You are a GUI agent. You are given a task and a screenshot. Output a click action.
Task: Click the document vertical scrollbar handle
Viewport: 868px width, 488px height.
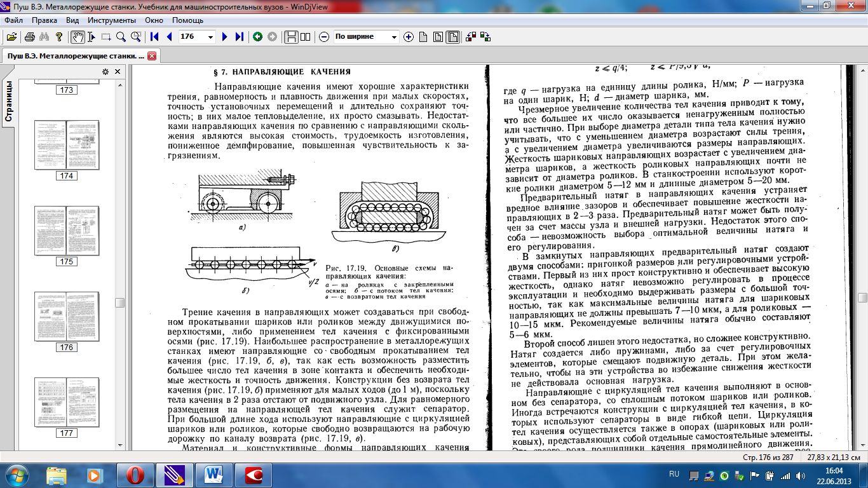click(x=862, y=297)
